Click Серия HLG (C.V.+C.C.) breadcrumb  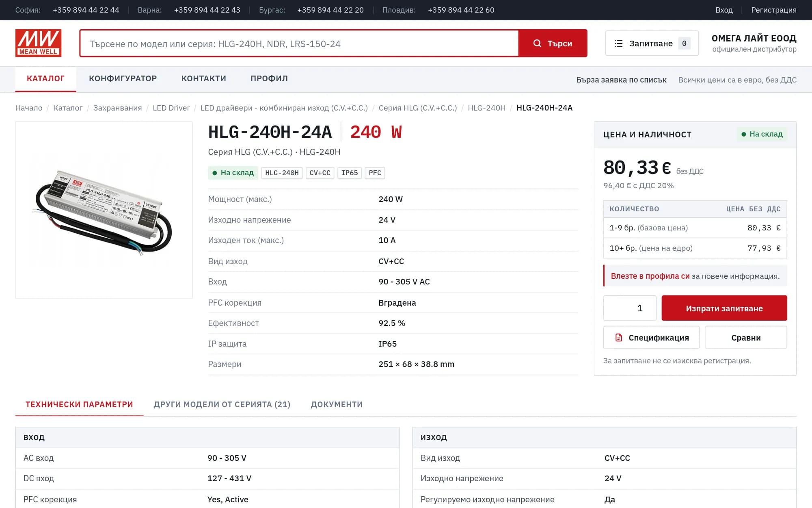[x=417, y=108]
